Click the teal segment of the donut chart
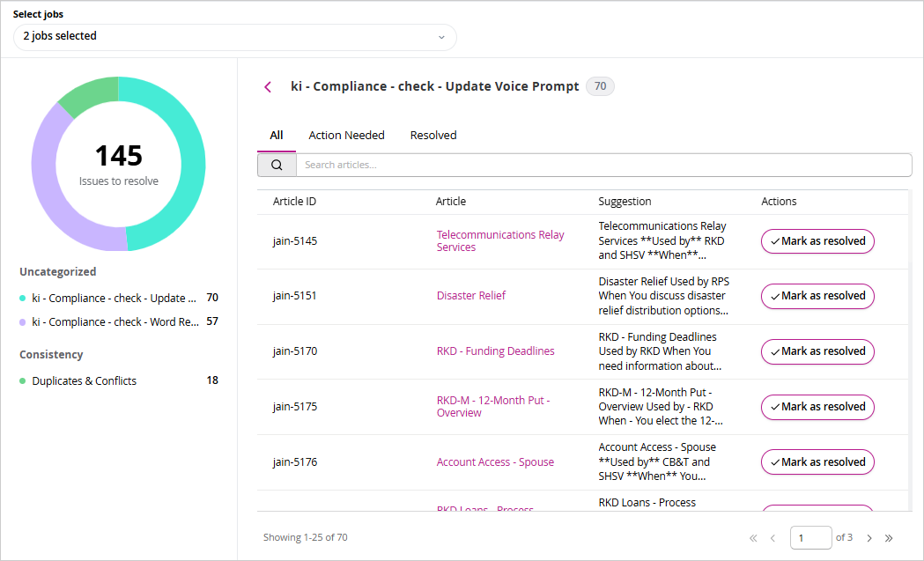This screenshot has width=924, height=561. (x=191, y=159)
